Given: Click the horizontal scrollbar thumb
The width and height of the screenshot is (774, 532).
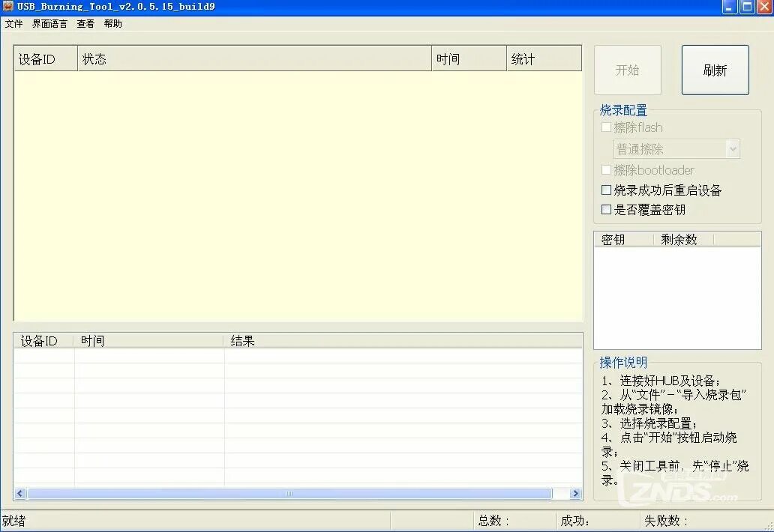Looking at the screenshot, I should 289,494.
